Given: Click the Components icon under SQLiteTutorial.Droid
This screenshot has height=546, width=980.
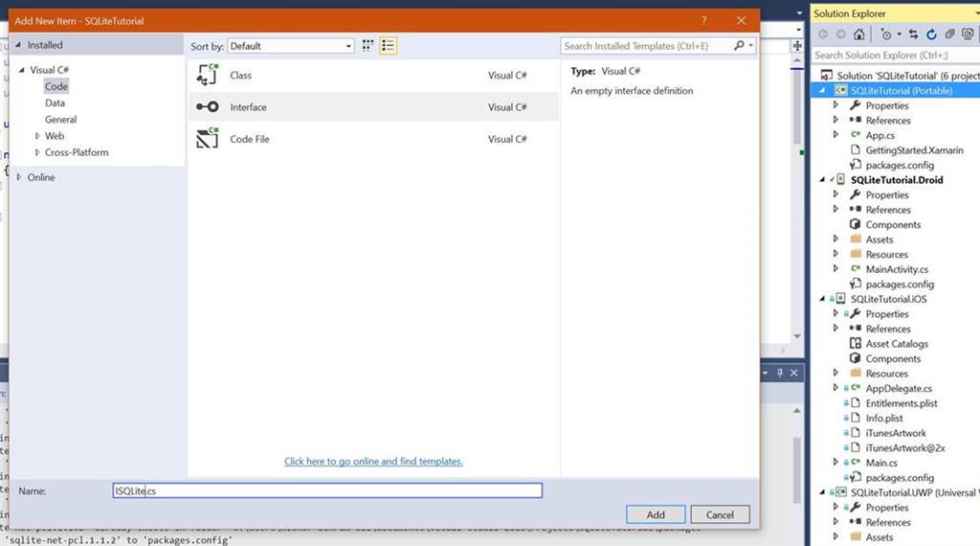Looking at the screenshot, I should [855, 224].
